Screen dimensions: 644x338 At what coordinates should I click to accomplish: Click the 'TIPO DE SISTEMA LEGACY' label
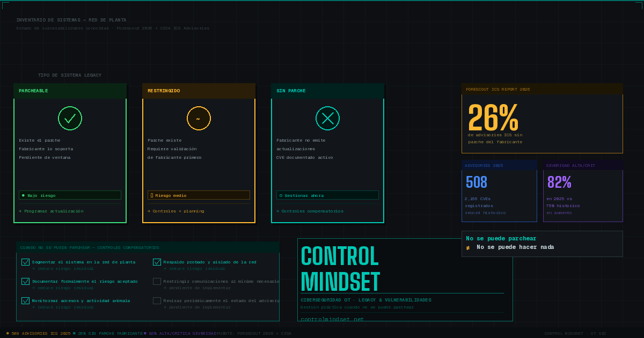click(70, 75)
